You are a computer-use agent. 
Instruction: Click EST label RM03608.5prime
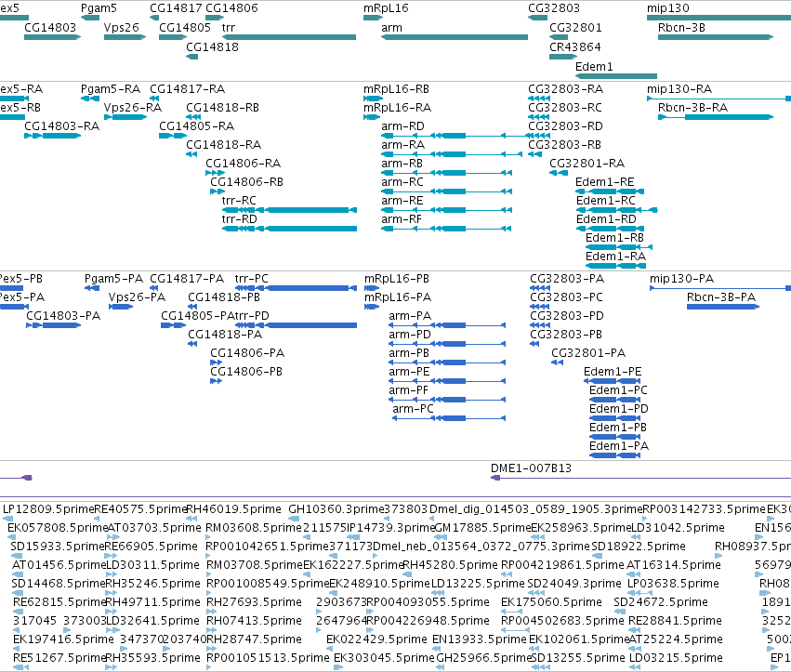(253, 527)
